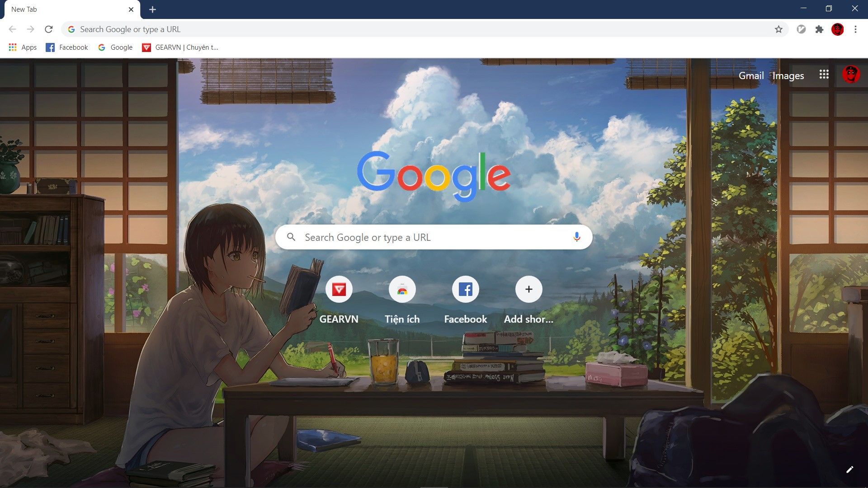The width and height of the screenshot is (868, 488).
Task: Open the Google bookmark in bookmarks bar
Action: click(115, 47)
